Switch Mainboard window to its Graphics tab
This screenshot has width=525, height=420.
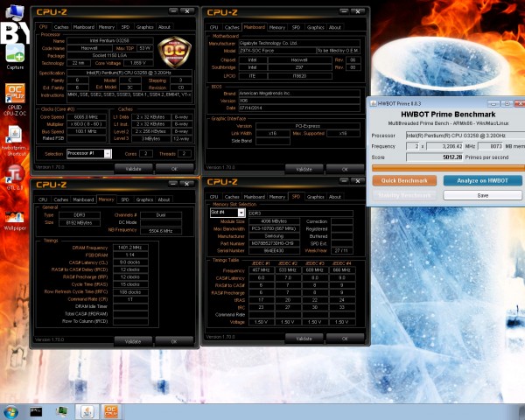click(x=315, y=27)
